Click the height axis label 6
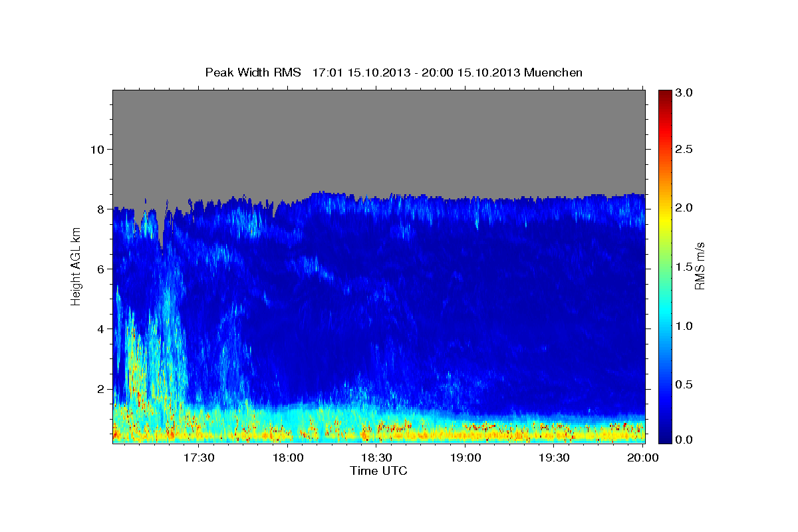The image size is (798, 532). 100,269
